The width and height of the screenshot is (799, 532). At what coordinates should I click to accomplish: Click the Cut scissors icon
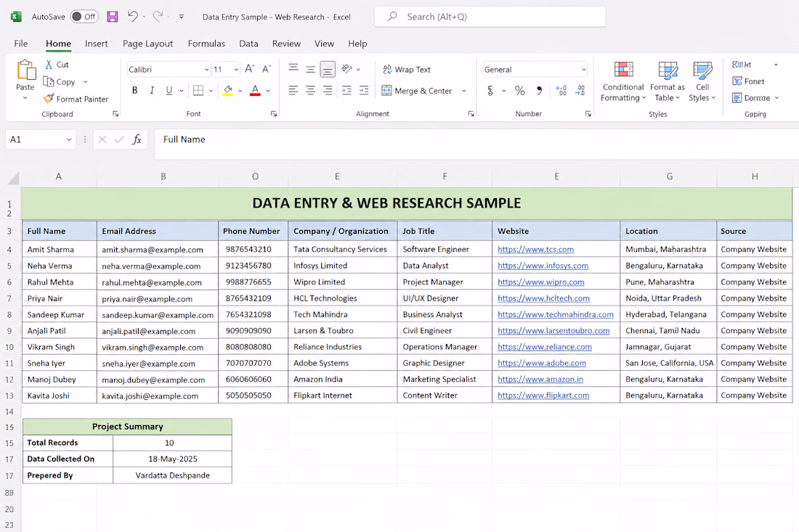point(49,65)
